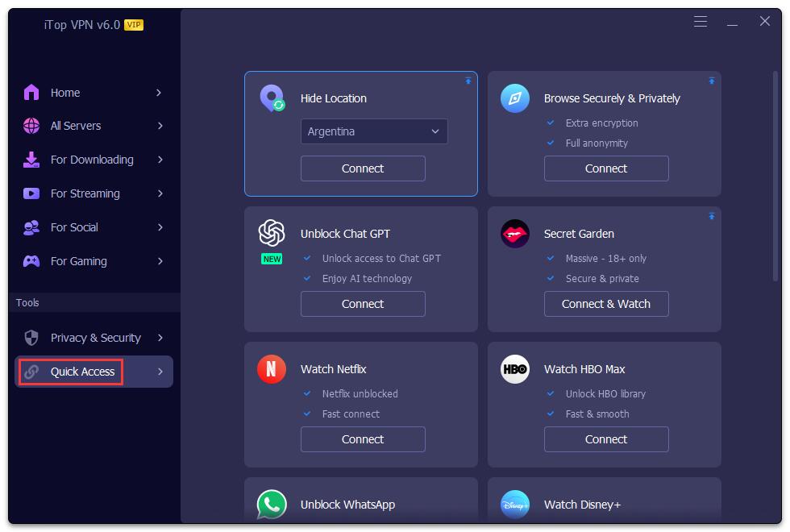Click the Hide Location pin icon
This screenshot has height=532, width=790.
272,98
